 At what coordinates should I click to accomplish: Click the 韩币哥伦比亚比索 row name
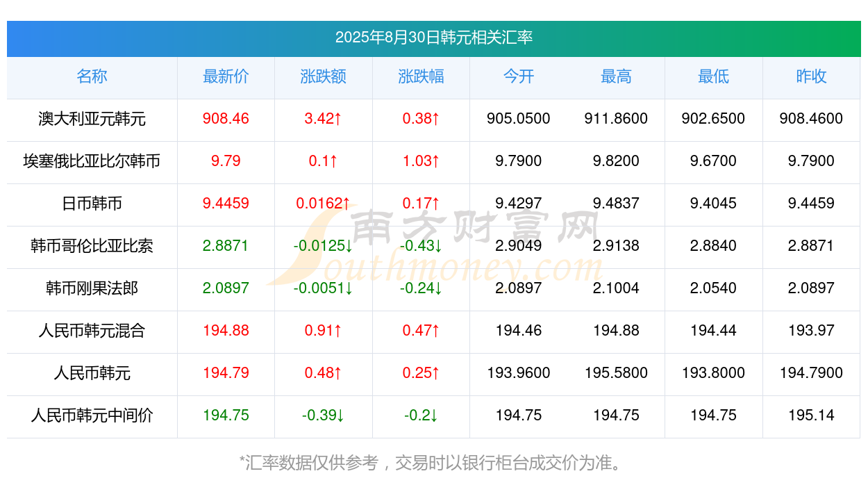pos(92,246)
